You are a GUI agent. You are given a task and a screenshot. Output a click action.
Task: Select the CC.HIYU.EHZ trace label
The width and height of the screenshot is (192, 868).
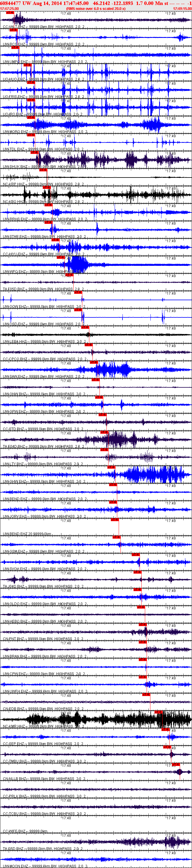pos(44,254)
